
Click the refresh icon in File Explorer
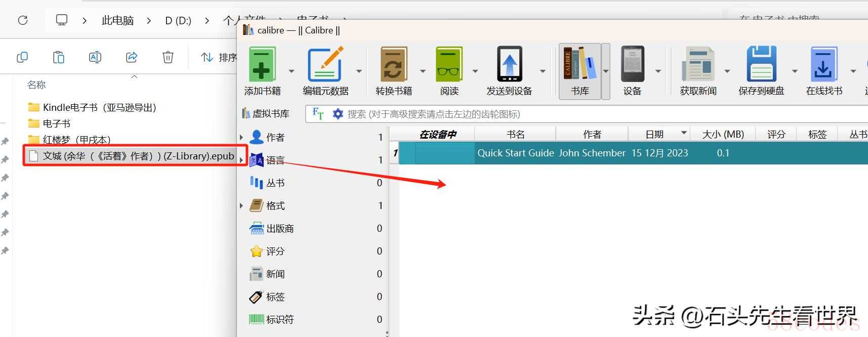pos(23,20)
